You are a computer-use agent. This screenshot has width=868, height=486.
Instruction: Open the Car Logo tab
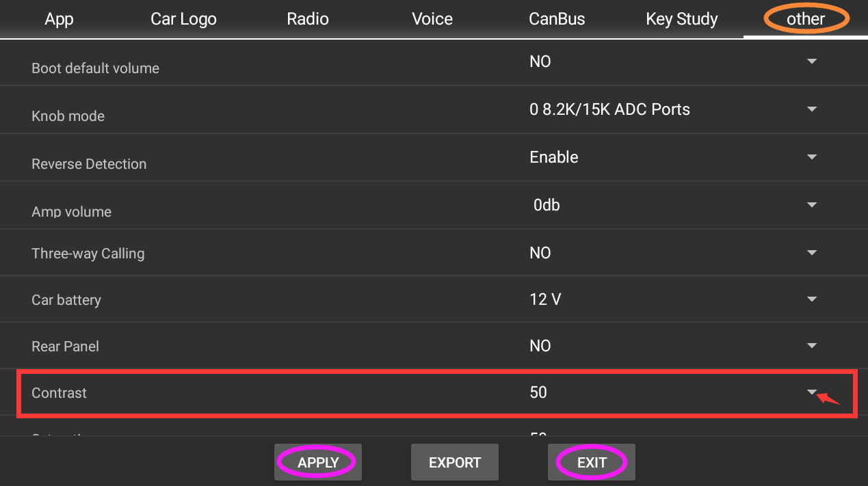pyautogui.click(x=183, y=18)
